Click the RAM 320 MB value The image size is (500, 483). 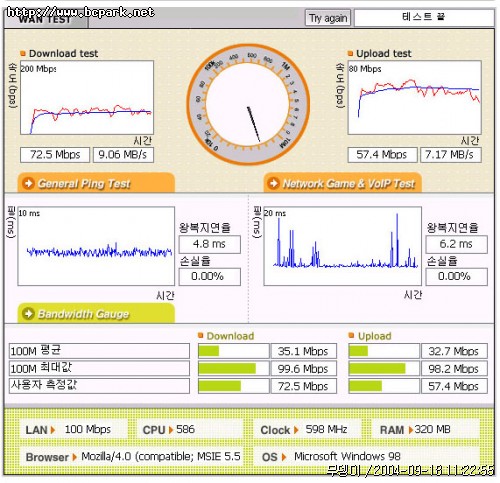[433, 429]
